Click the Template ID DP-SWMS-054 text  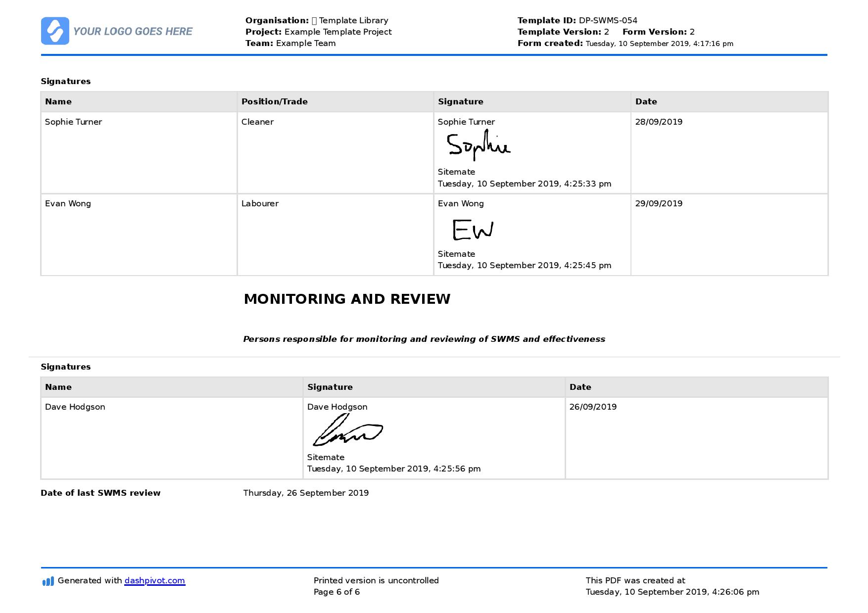[577, 20]
